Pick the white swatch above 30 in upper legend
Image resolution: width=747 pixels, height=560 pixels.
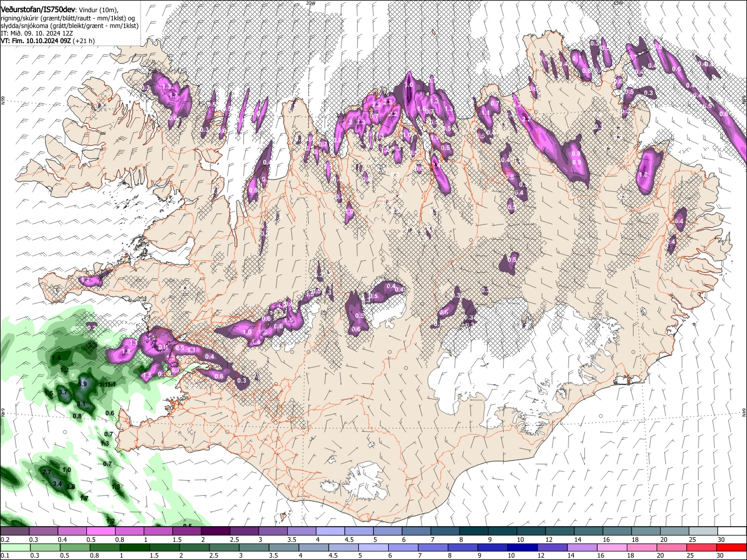tap(732, 531)
